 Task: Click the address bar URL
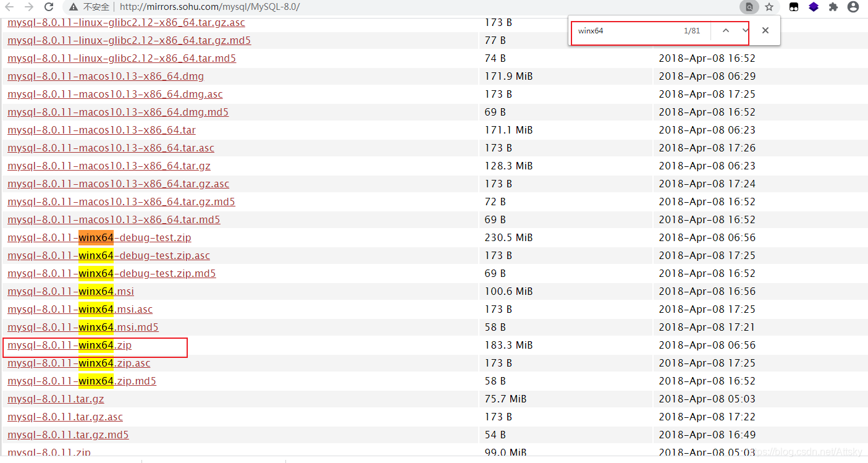(x=209, y=7)
